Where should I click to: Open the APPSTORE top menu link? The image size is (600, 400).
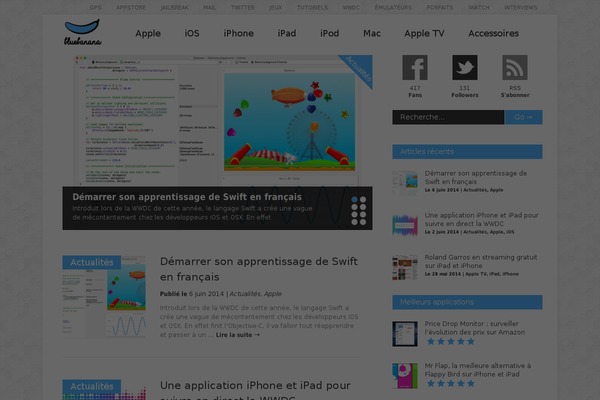(131, 7)
